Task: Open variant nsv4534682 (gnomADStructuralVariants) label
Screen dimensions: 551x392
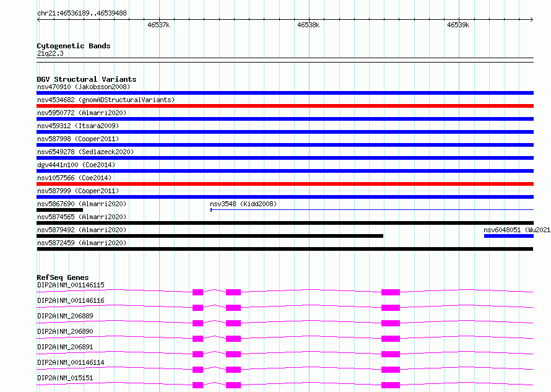Action: pos(106,100)
